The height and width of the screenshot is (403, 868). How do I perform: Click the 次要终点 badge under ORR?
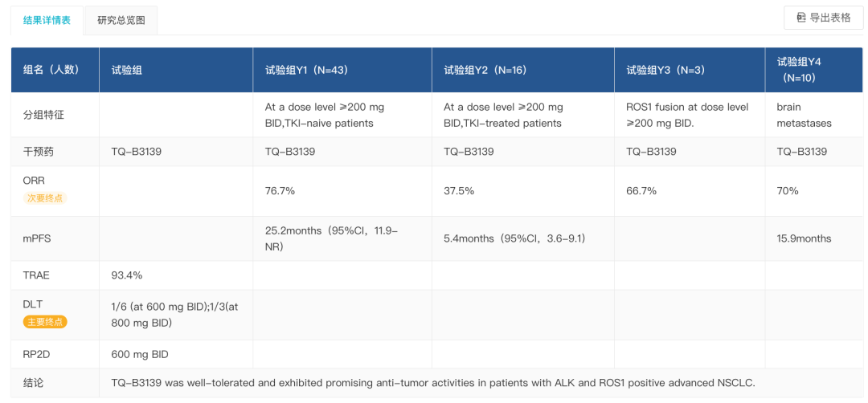44,197
